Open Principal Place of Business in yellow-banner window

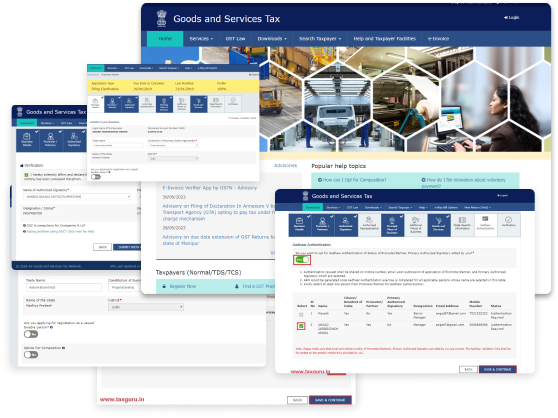[x=164, y=104]
